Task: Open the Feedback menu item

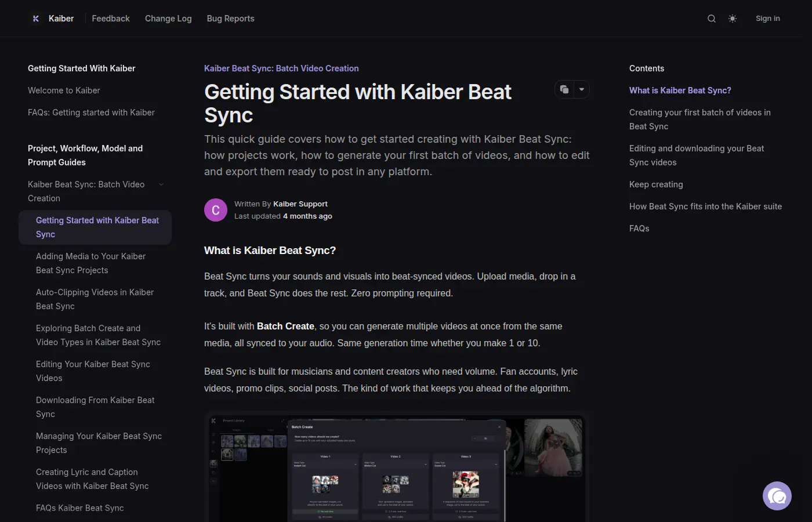Action: (111, 19)
